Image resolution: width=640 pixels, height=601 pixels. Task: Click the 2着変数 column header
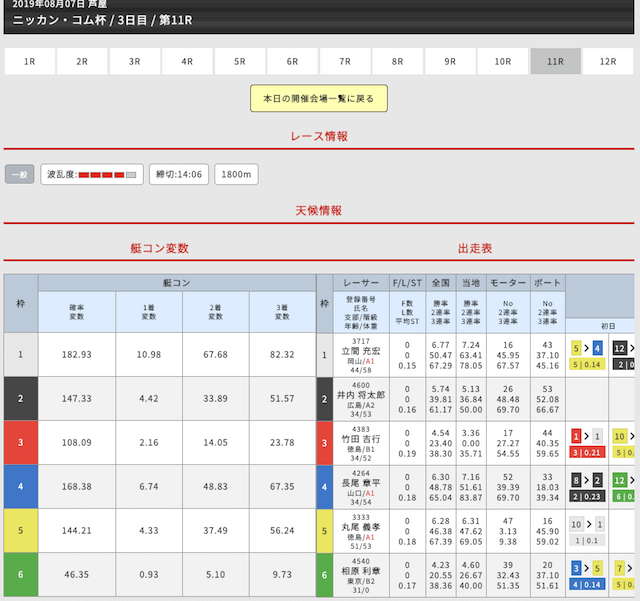(x=216, y=312)
